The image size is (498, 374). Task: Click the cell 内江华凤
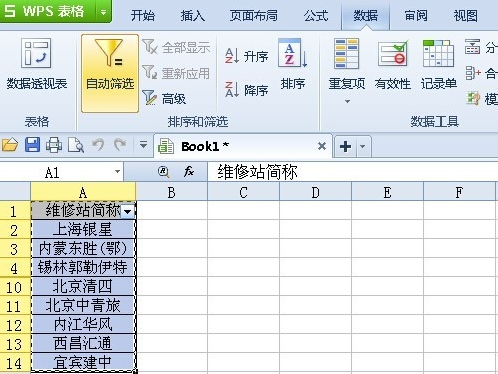pos(83,324)
